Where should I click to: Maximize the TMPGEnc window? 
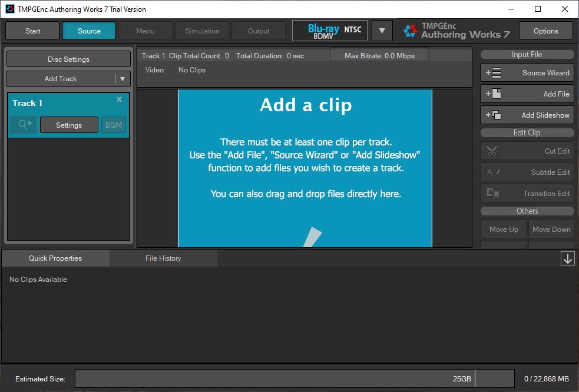point(538,9)
